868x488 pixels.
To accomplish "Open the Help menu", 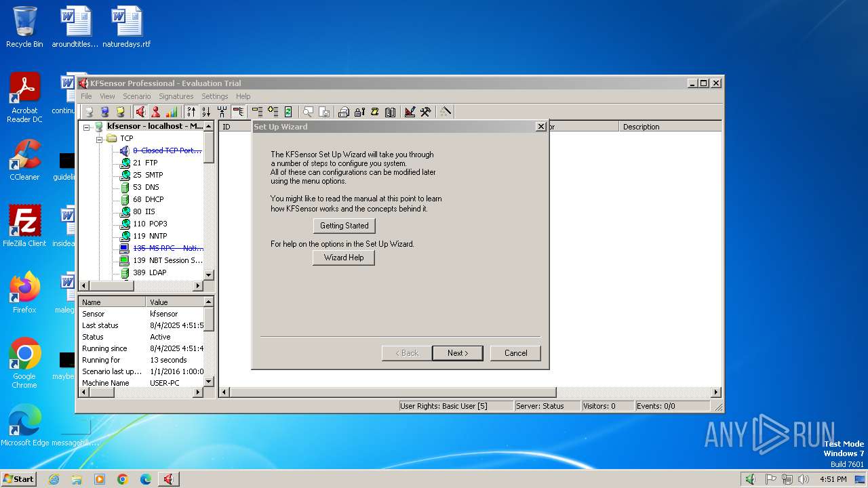I will 243,96.
